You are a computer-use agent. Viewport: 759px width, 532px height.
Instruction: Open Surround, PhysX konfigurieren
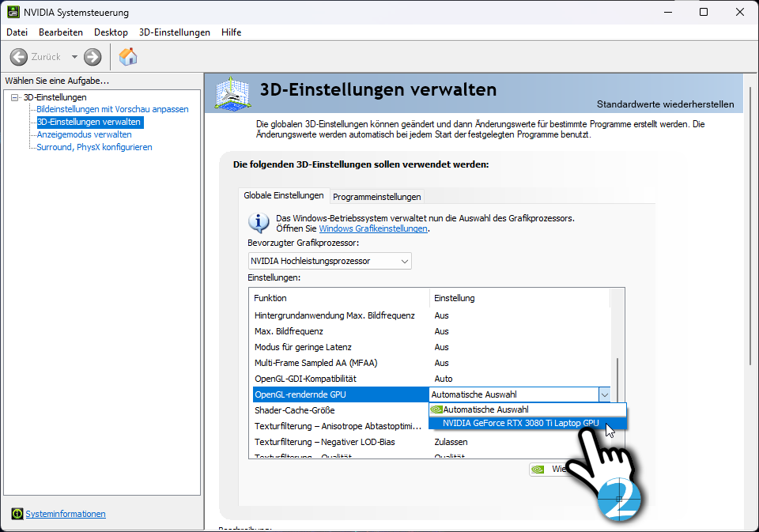point(94,147)
